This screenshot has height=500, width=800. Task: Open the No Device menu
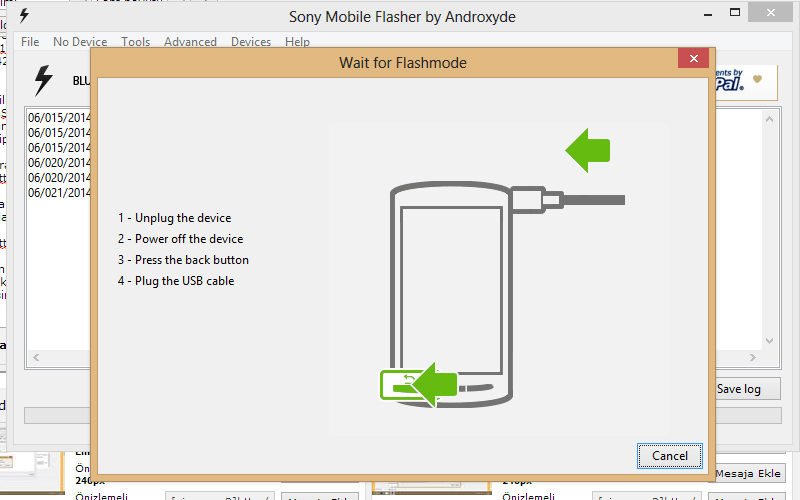pos(80,42)
